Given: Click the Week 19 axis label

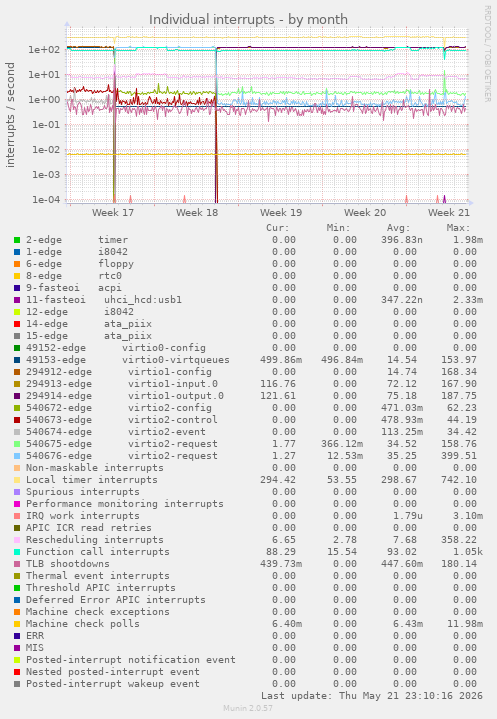Looking at the screenshot, I should [281, 212].
